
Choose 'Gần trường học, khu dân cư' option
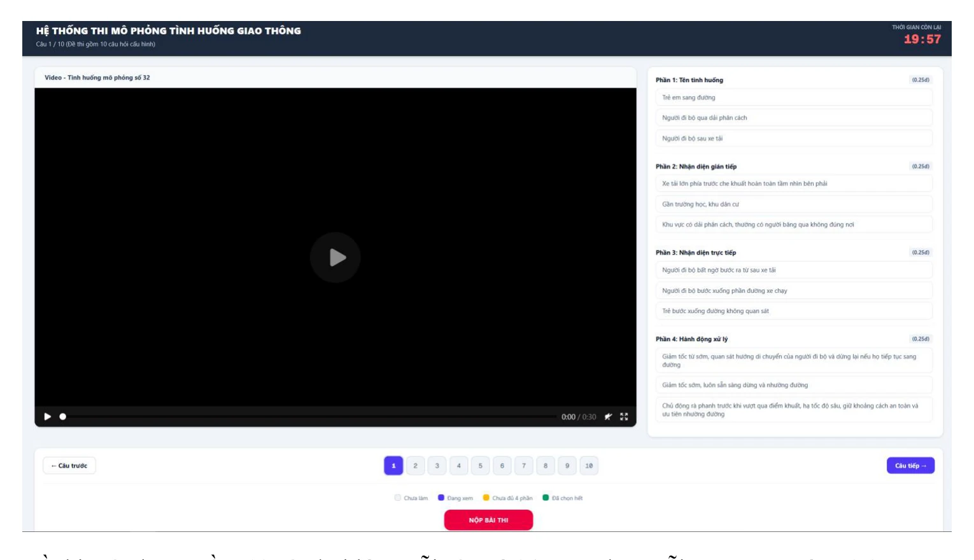point(794,204)
